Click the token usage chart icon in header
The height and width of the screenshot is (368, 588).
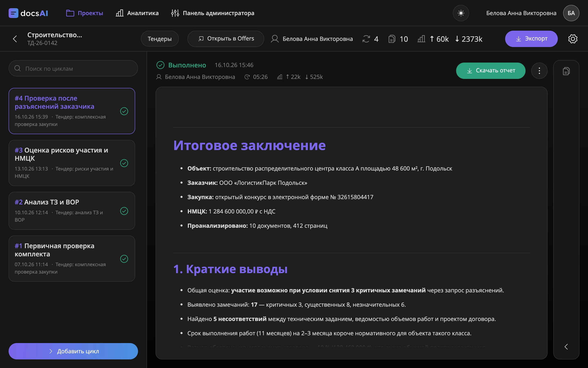421,39
